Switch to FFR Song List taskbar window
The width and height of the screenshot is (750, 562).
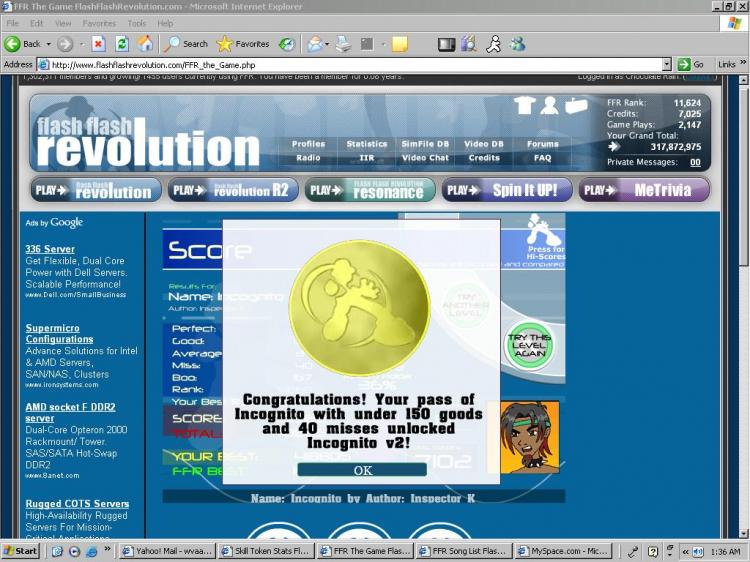463,551
